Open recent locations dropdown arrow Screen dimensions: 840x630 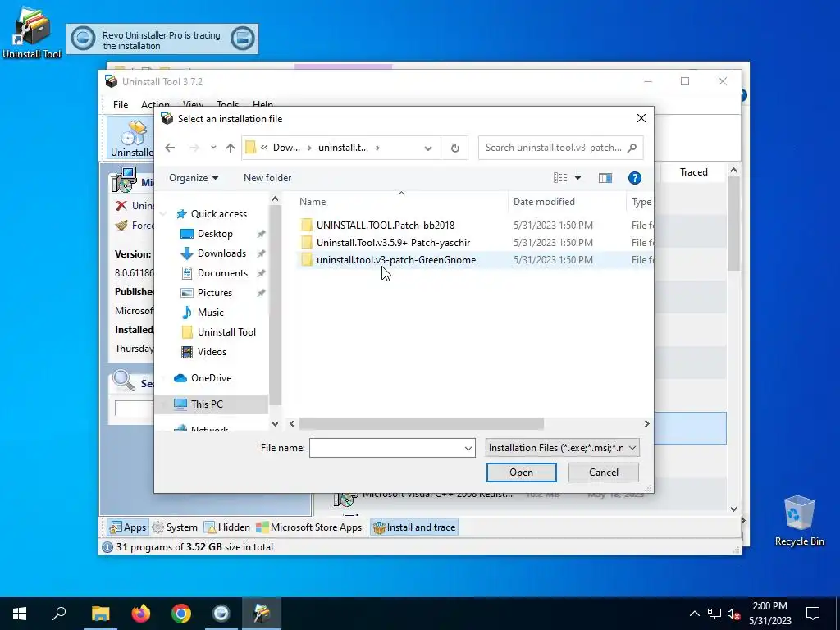point(213,148)
